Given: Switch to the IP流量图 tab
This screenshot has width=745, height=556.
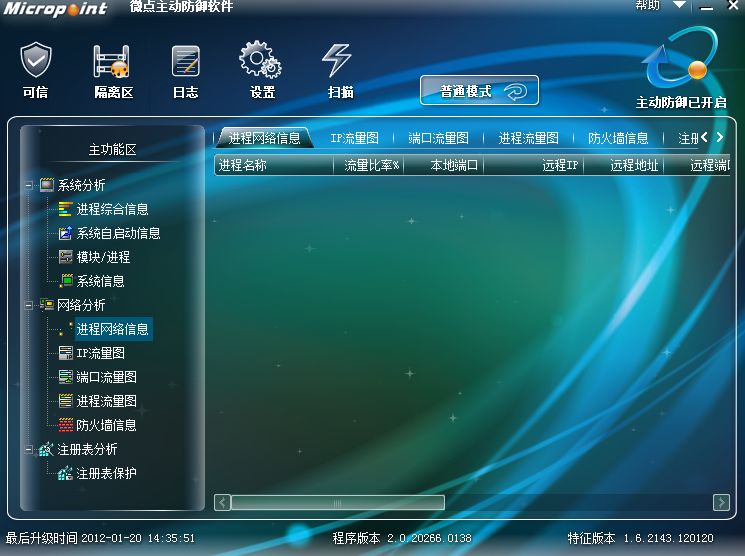Looking at the screenshot, I should click(x=354, y=138).
